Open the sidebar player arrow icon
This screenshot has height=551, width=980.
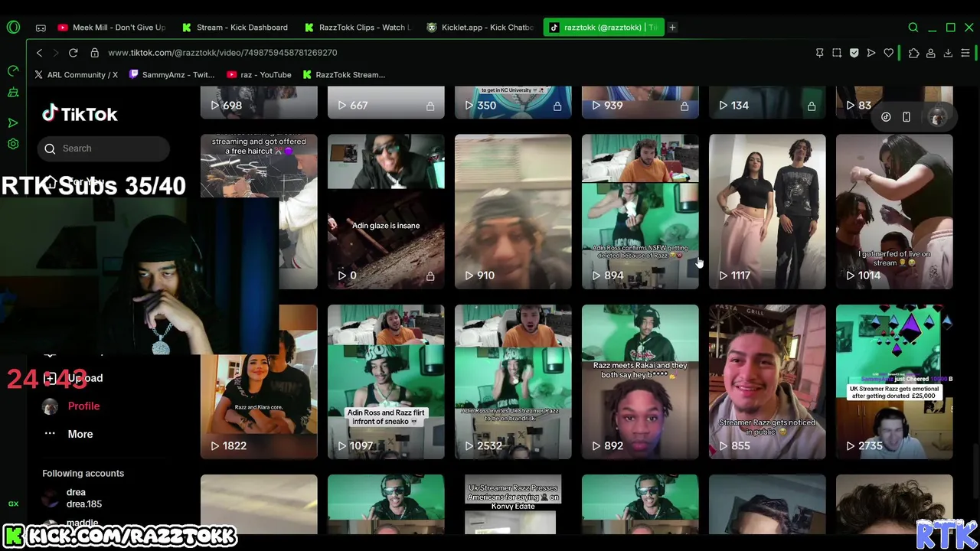[13, 122]
